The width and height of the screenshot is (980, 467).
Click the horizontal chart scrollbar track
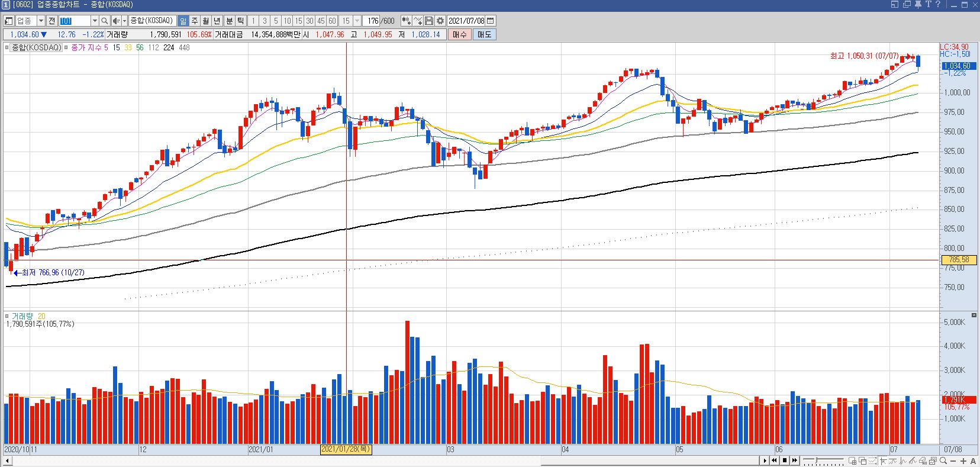[385, 460]
